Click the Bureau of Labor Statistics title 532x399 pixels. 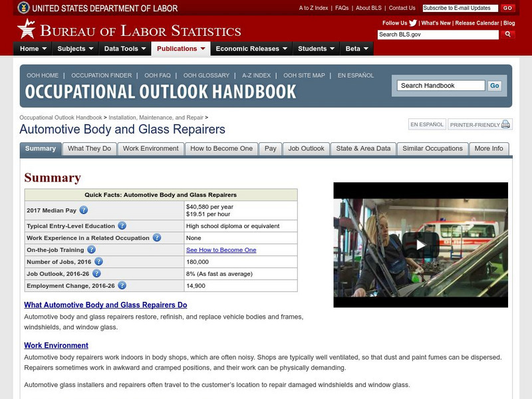140,31
